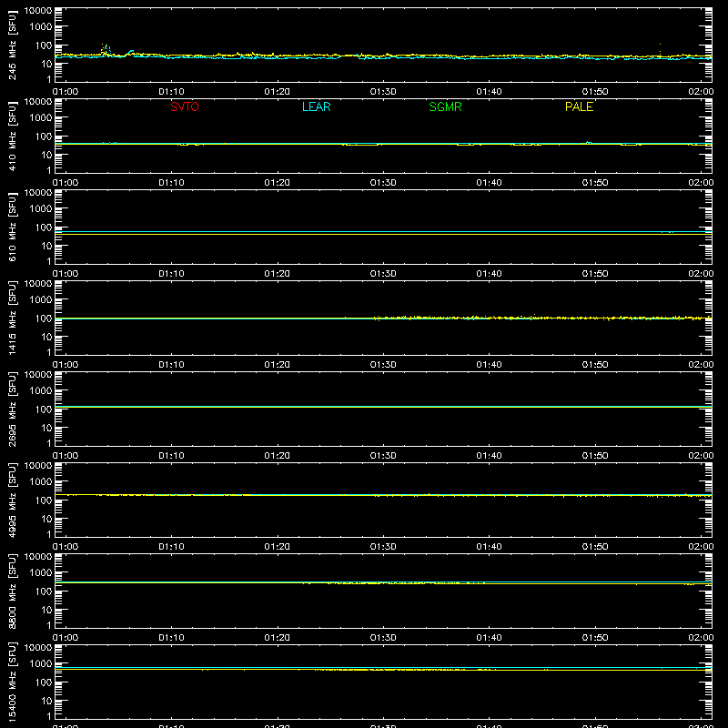This screenshot has height=728, width=728.
Task: Click the yellow PALE legend label
Action: (579, 106)
